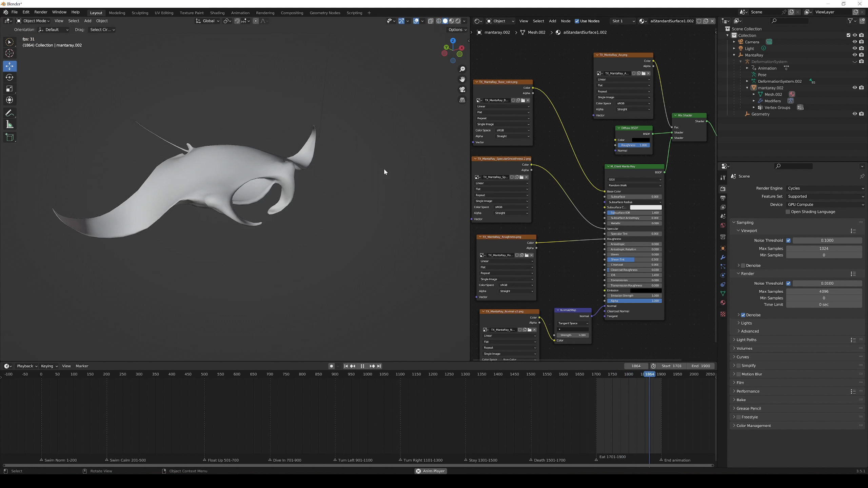This screenshot has height=488, width=868.
Task: Select the Annotate pencil tool
Action: [9, 113]
